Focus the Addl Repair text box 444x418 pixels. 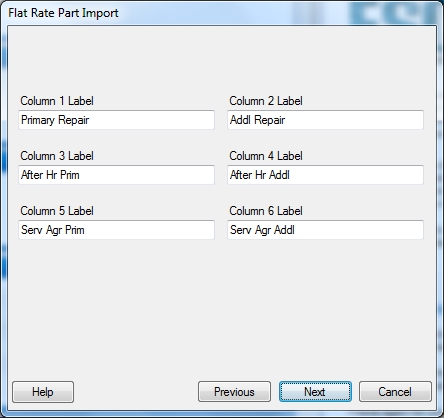(x=325, y=120)
